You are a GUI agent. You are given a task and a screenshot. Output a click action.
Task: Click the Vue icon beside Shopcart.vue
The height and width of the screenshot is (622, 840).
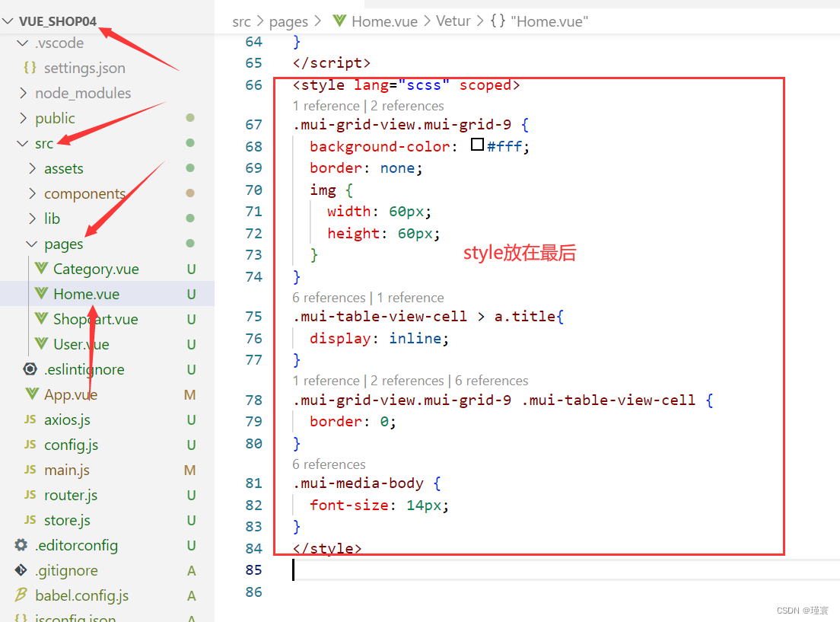41,319
